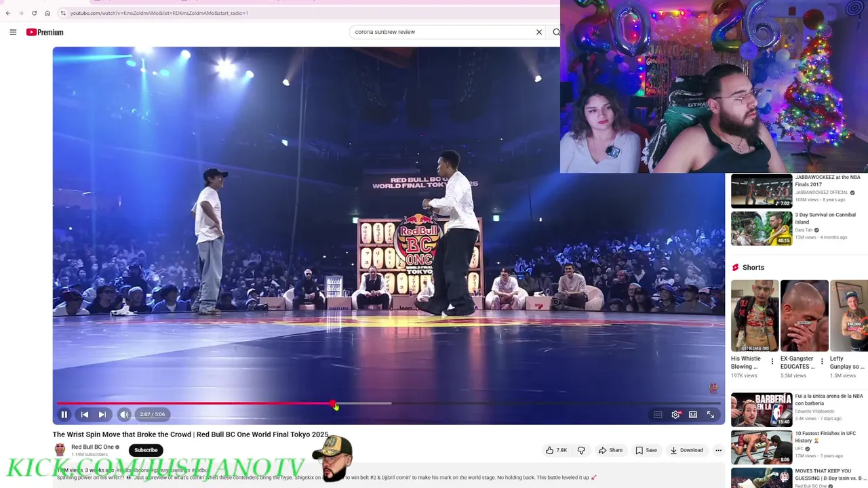
Task: Click the browser address bar URL
Action: click(159, 13)
